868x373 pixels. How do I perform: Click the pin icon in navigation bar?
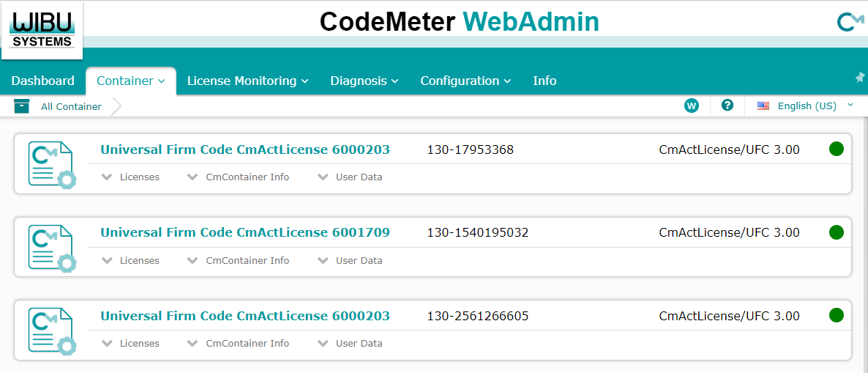coord(859,78)
